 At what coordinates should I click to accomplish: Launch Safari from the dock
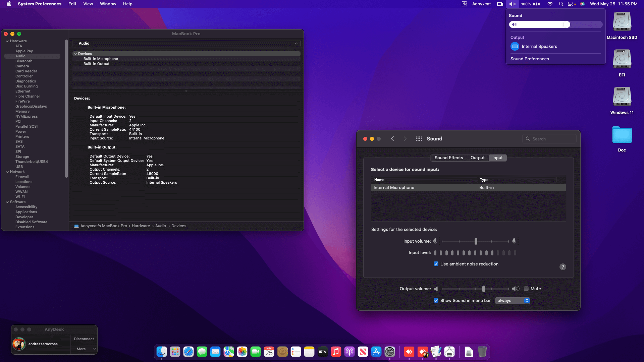point(189,352)
